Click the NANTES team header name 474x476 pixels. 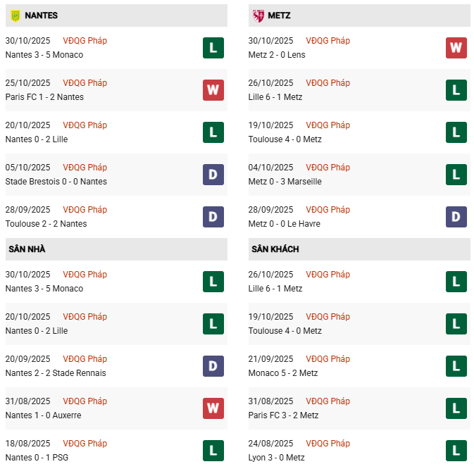coord(41,15)
